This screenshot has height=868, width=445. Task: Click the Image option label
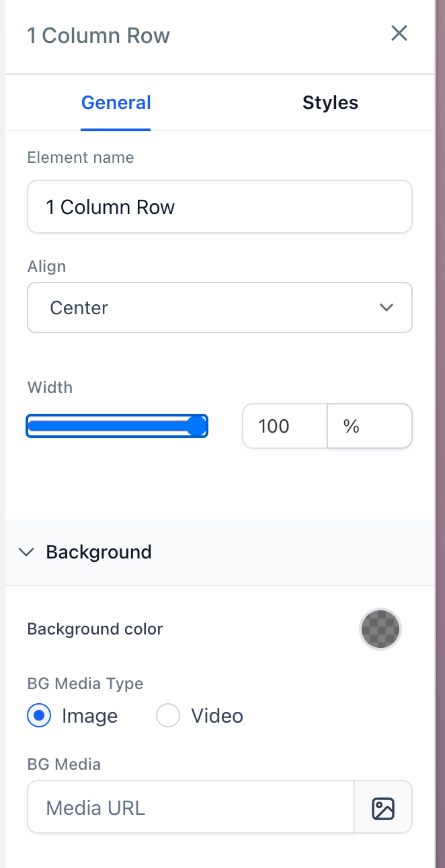pyautogui.click(x=89, y=716)
